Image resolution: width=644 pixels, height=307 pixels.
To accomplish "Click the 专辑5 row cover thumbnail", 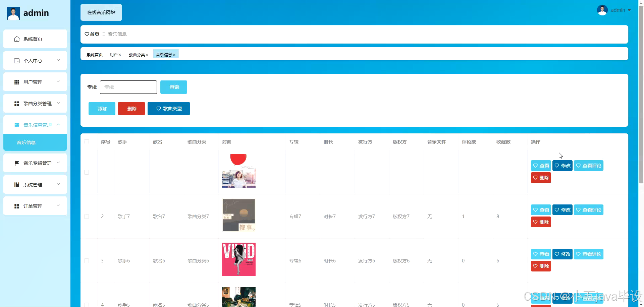I will 239,297.
